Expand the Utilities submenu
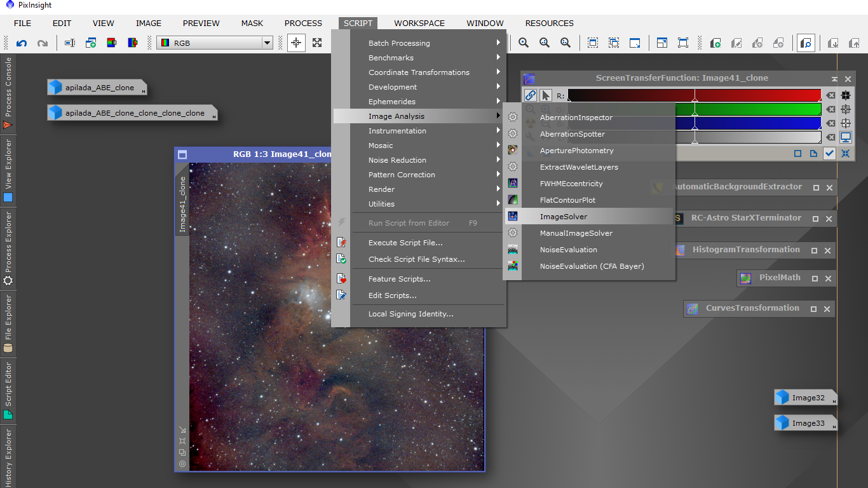The image size is (868, 488). click(x=419, y=204)
